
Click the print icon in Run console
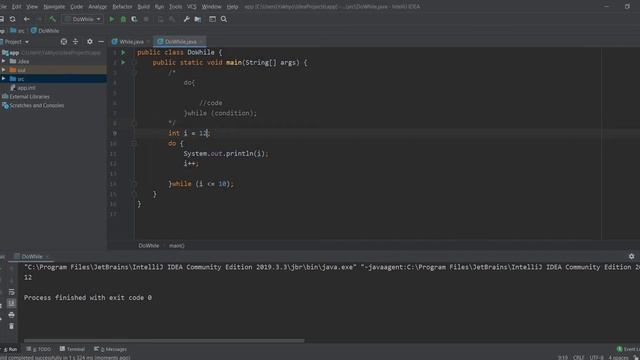pyautogui.click(x=11, y=315)
